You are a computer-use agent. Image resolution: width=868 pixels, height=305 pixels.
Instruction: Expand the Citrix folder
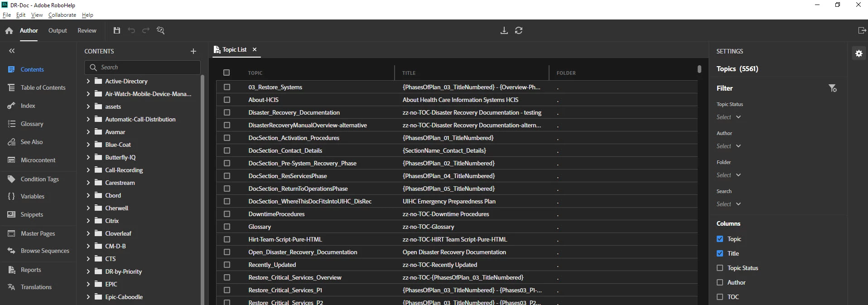(x=88, y=221)
